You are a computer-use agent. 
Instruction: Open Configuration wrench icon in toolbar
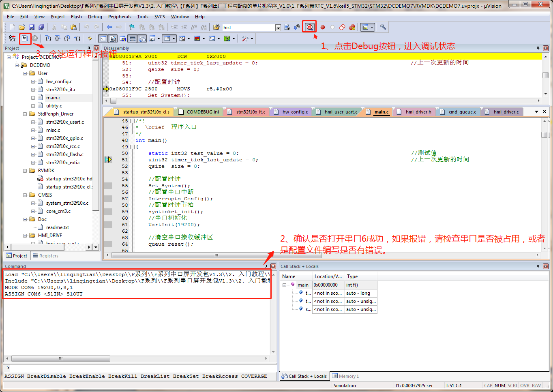pos(383,27)
